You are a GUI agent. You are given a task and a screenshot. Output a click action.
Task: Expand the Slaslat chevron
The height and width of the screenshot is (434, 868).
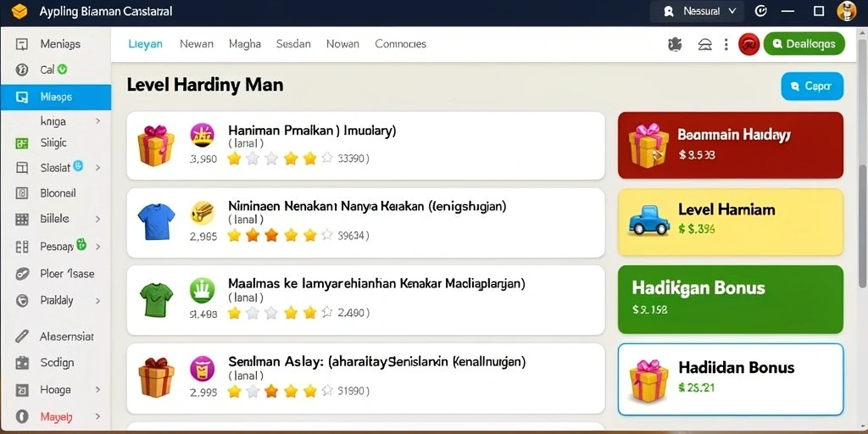point(97,167)
